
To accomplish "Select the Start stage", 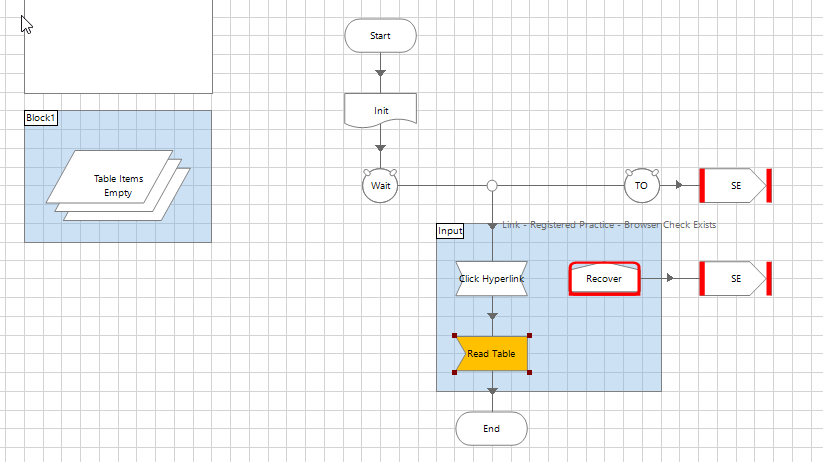I will coord(381,36).
